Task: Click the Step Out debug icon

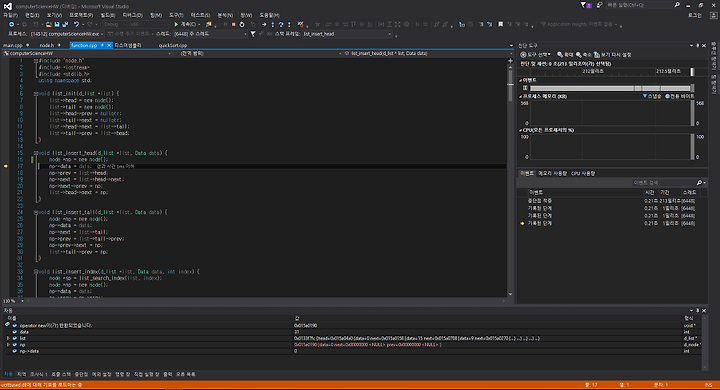Action: (x=289, y=24)
